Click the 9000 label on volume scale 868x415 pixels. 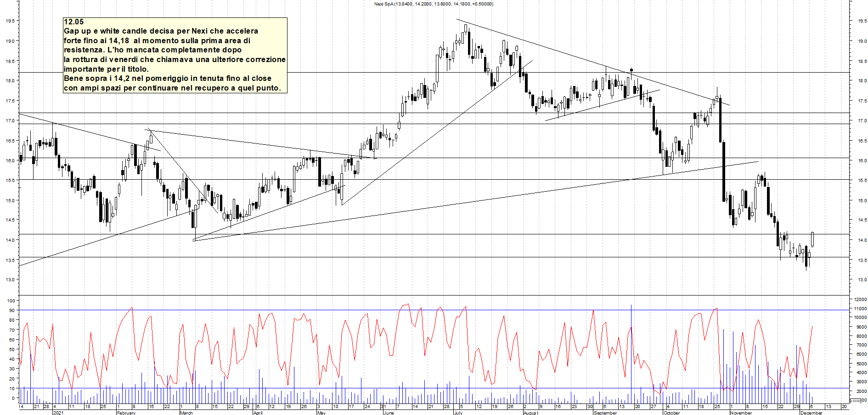861,327
